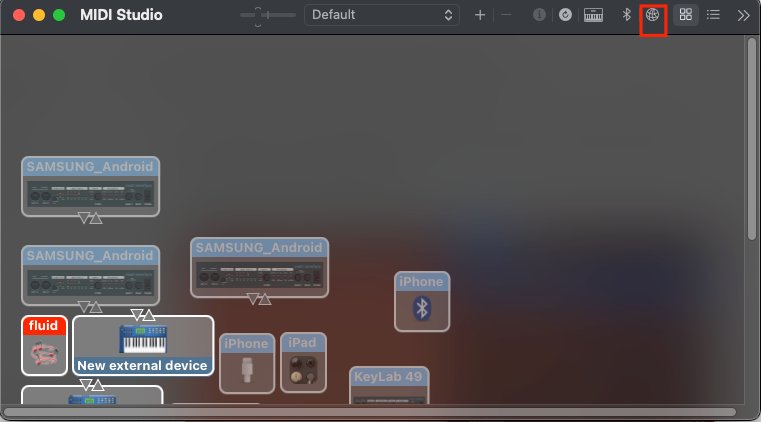The height and width of the screenshot is (422, 761).
Task: Click the test setup piano keyboard icon
Action: (594, 15)
